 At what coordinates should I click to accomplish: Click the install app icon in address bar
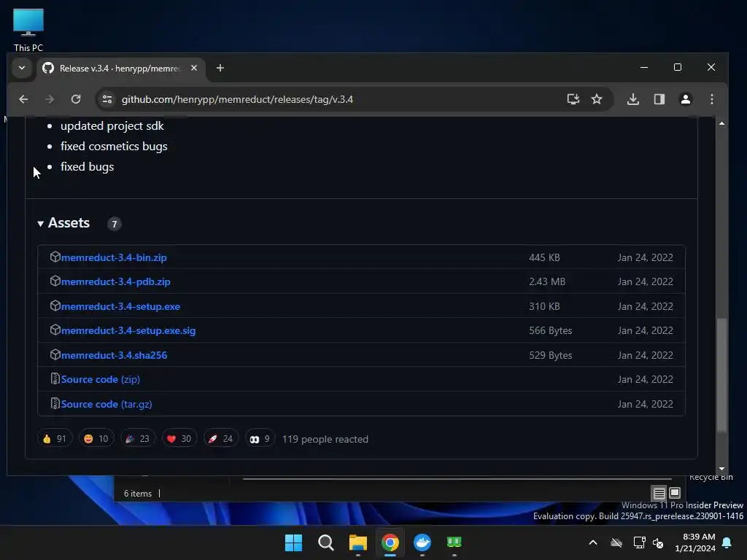coord(573,99)
